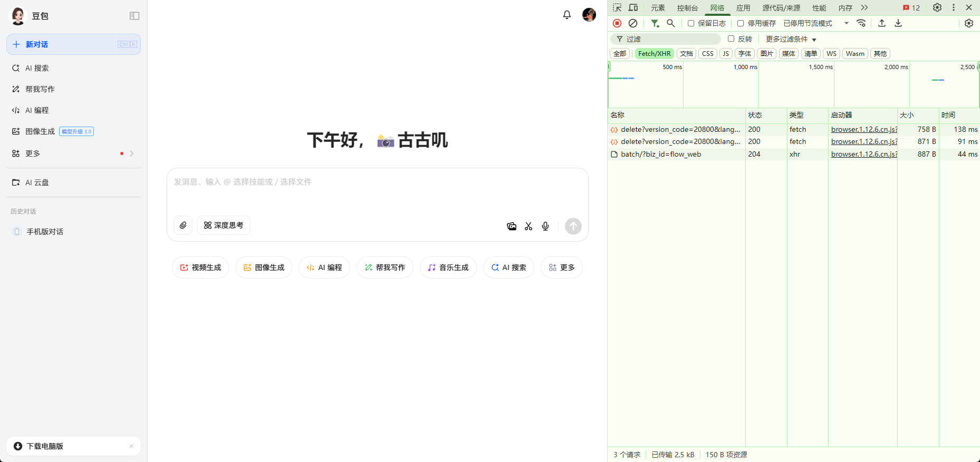Click the 过滤 filter text box
The width and height of the screenshot is (980, 462).
[666, 39]
